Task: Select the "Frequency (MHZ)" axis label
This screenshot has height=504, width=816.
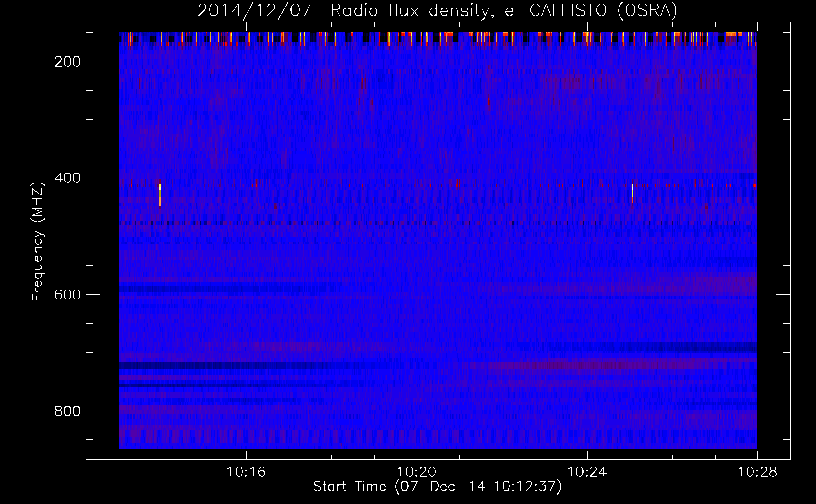Action: click(x=37, y=242)
